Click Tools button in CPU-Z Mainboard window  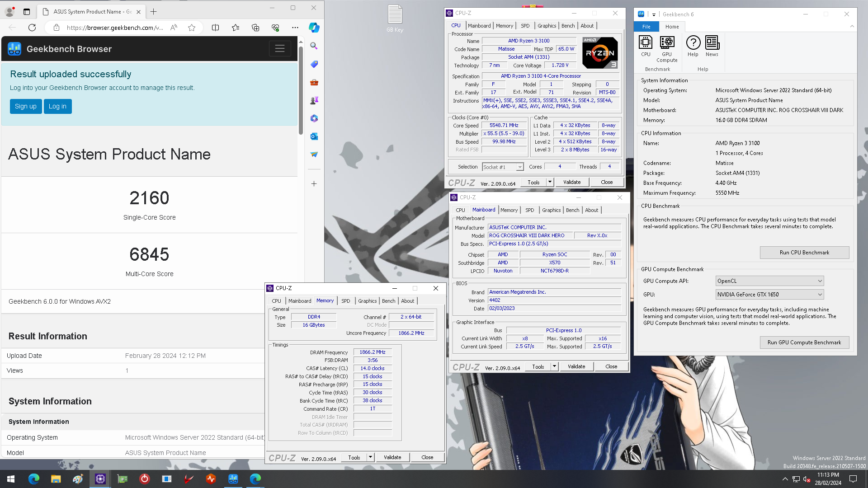(538, 366)
